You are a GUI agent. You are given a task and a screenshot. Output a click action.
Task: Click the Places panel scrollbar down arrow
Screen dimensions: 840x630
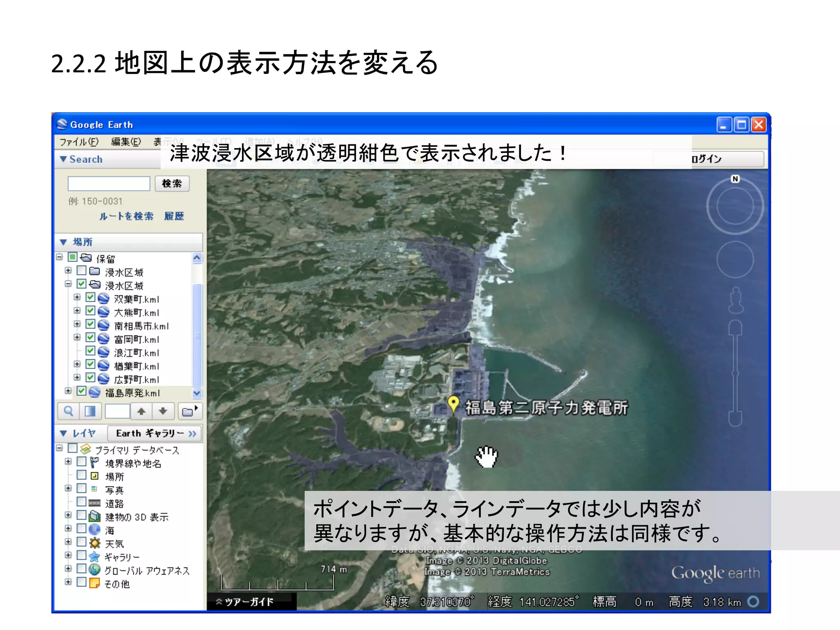197,393
